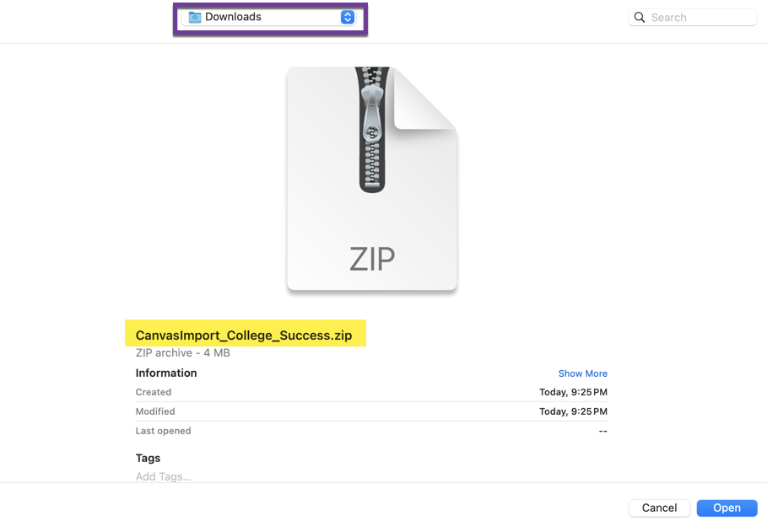Dismiss the dialog with Cancel
The height and width of the screenshot is (532, 767).
(x=659, y=508)
